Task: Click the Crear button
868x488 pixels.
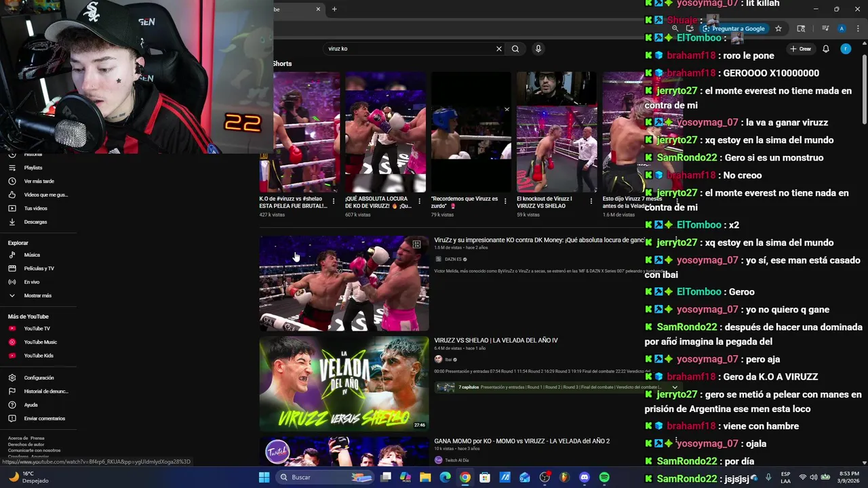Action: [x=801, y=49]
